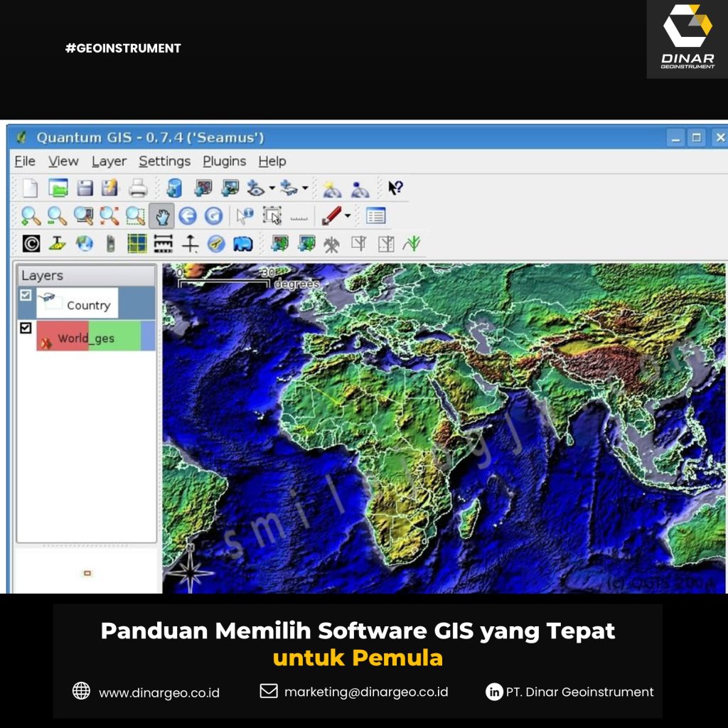This screenshot has height=728, width=728.
Task: Select the Select Features tool
Action: tap(272, 216)
